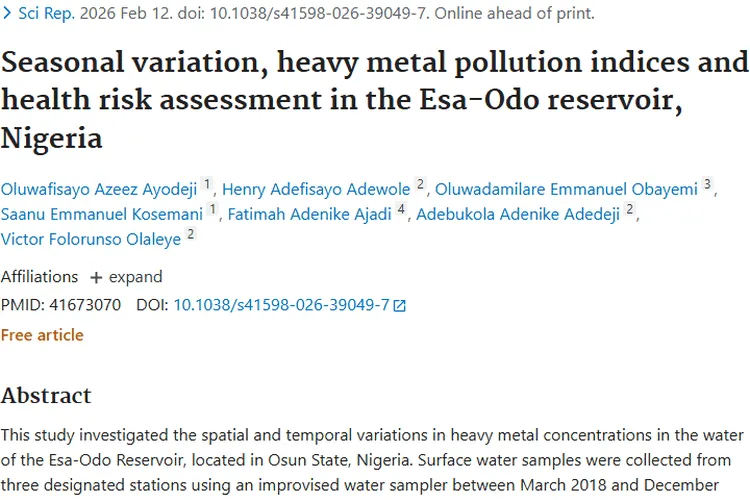Click affiliation superscript 3 after Obayemi
The width and height of the screenshot is (750, 500).
click(707, 185)
